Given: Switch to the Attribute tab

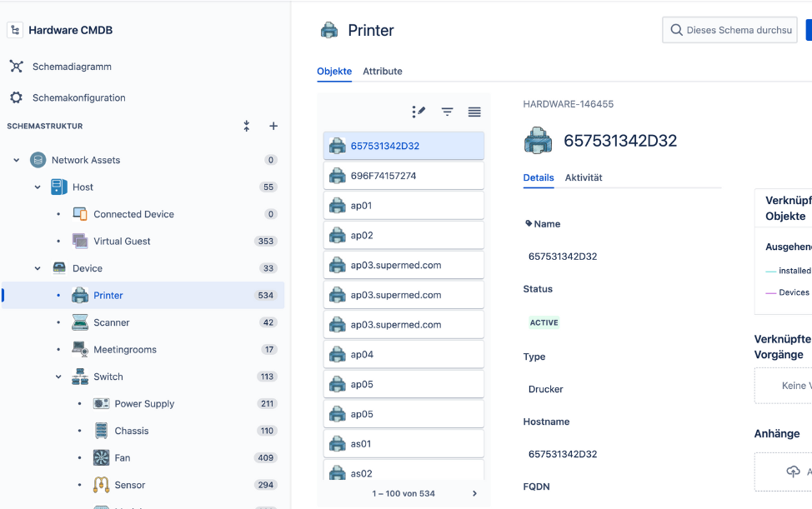Looking at the screenshot, I should point(382,72).
